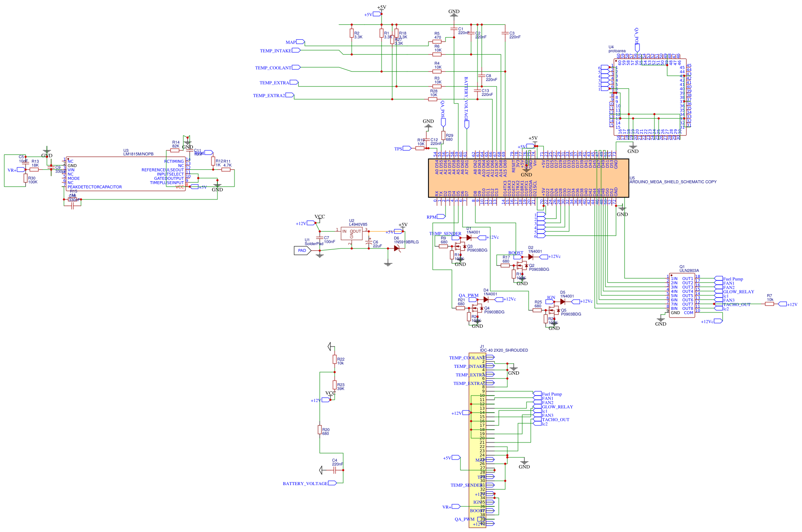Select diode D1 1N4001 symbol
The width and height of the screenshot is (802, 532).
(x=469, y=237)
